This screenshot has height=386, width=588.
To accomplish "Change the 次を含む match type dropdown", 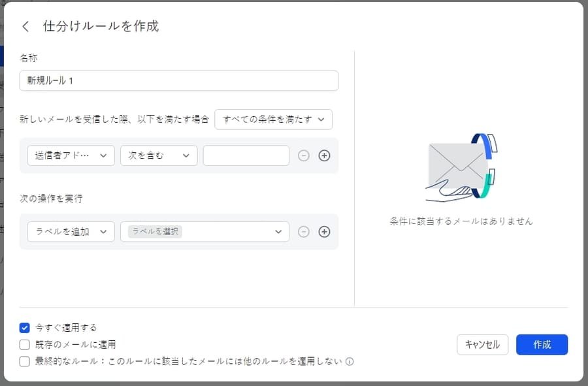I will [x=158, y=155].
